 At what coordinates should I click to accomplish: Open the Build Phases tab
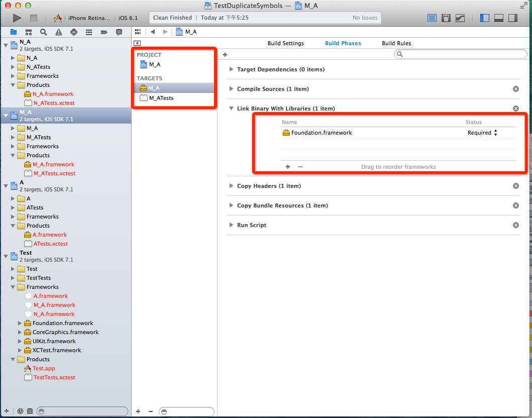click(343, 43)
